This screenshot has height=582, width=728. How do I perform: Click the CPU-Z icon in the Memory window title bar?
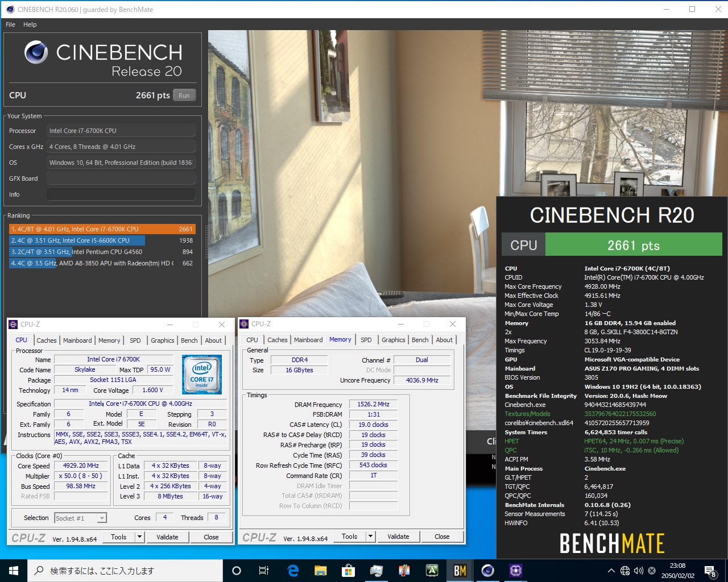tap(244, 323)
